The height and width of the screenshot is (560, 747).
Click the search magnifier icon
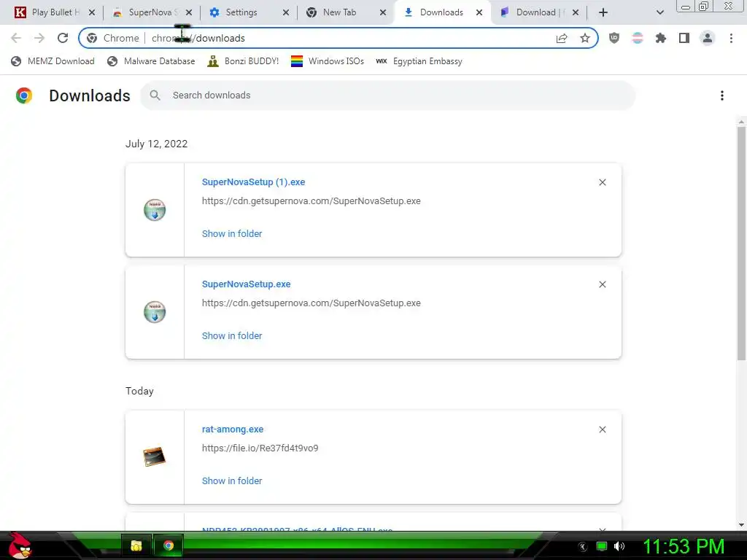tap(155, 96)
